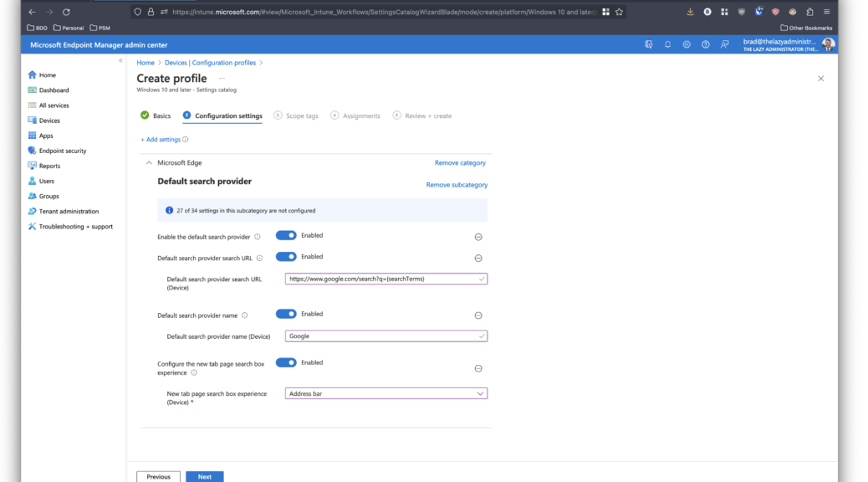Open Devices | Configuration profiles breadcrumb
The width and height of the screenshot is (868, 482).
[211, 63]
